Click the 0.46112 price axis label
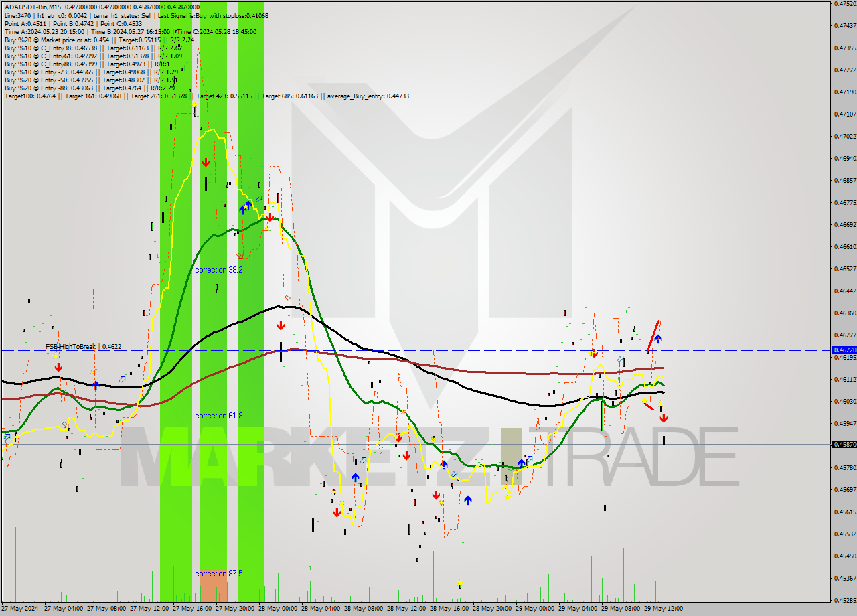857x616 pixels. (x=846, y=379)
